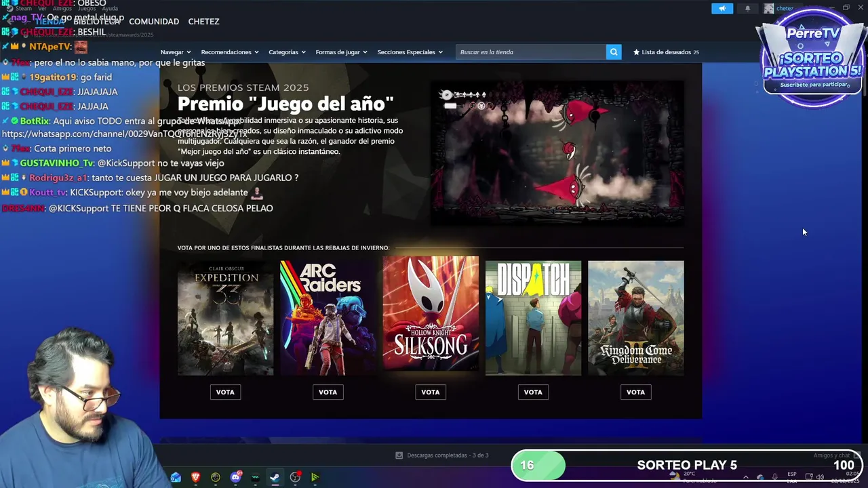This screenshot has height=488, width=868.
Task: Open Kingdom Come Deliverance II capsule
Action: pos(636,318)
